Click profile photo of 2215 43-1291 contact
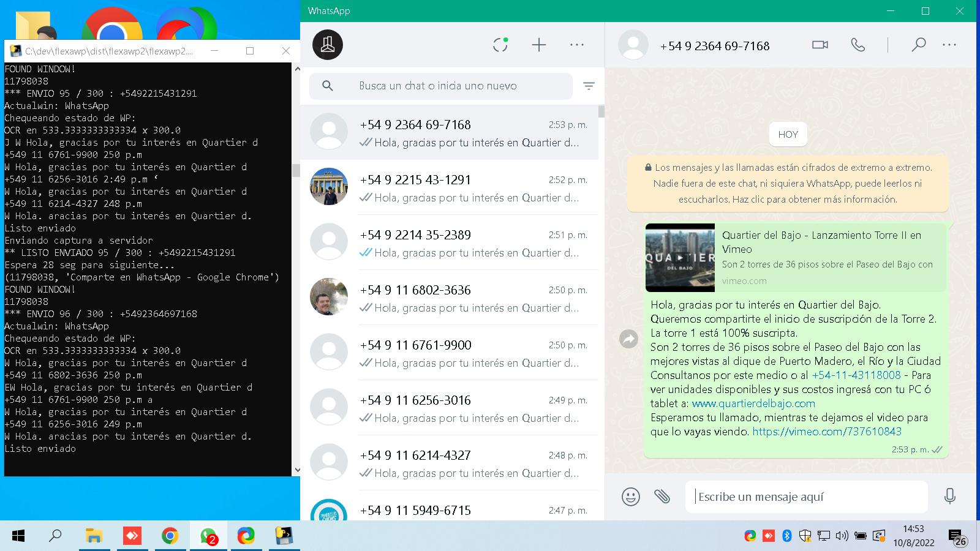 pyautogui.click(x=329, y=186)
